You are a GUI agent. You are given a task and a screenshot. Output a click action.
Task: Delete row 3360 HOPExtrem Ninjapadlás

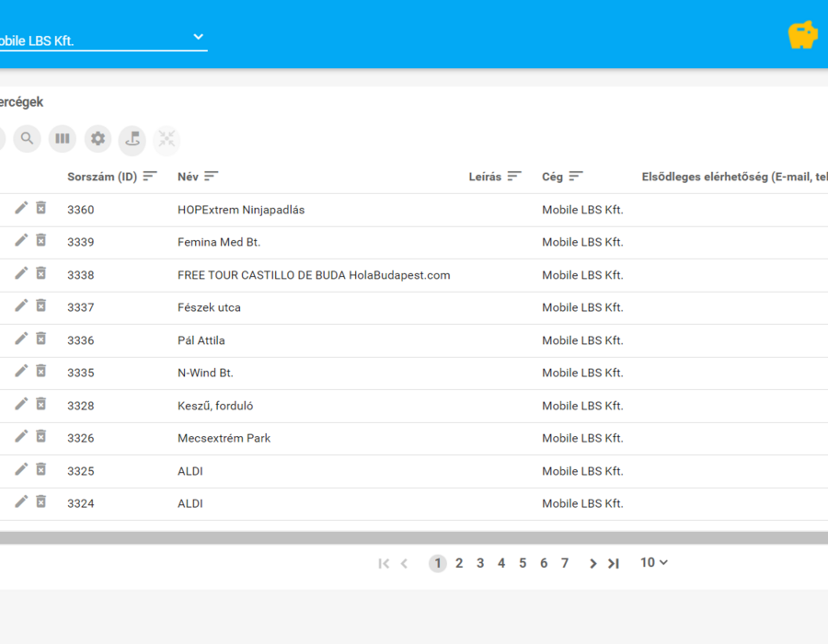tap(40, 208)
